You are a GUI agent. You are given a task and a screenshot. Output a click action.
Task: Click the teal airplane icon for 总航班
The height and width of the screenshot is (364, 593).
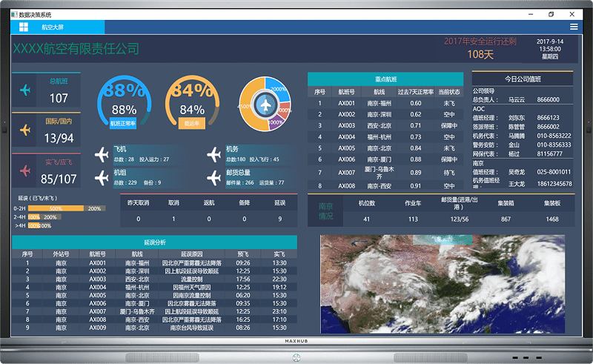(x=26, y=90)
